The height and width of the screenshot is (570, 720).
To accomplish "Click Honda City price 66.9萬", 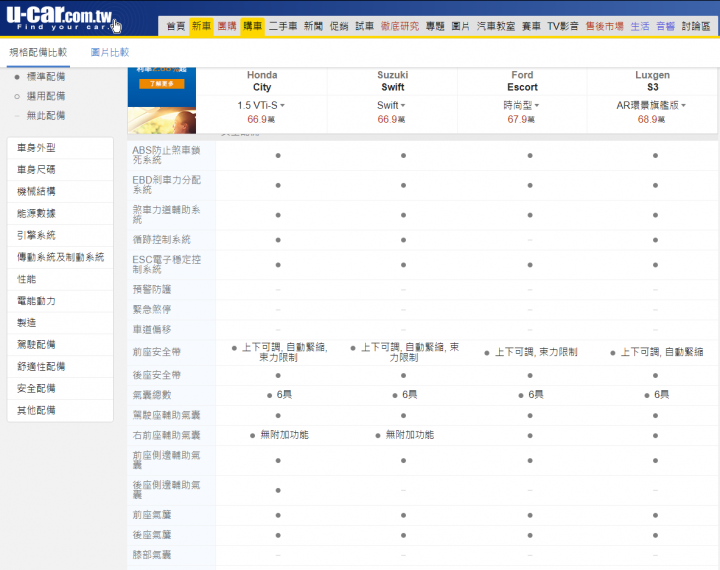I will (261, 119).
